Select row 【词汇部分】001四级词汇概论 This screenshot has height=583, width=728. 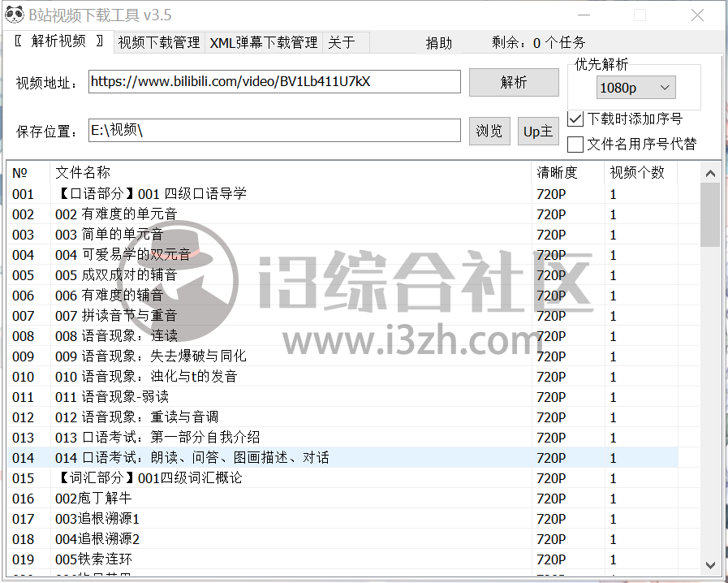342,478
